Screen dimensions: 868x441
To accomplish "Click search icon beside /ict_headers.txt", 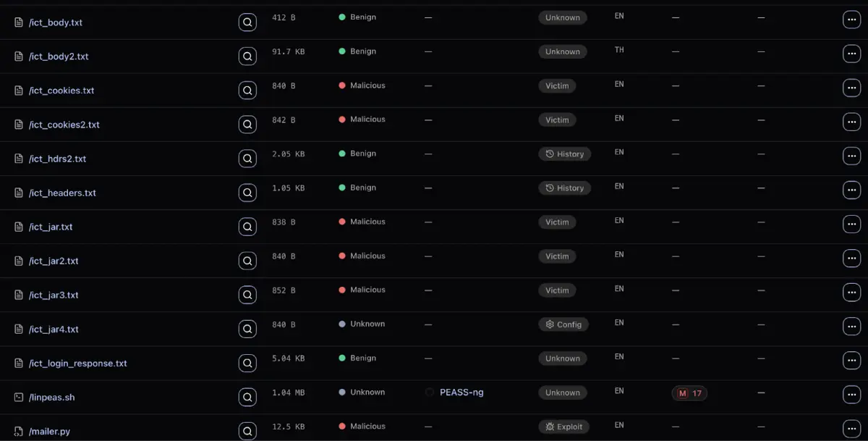I will click(247, 193).
